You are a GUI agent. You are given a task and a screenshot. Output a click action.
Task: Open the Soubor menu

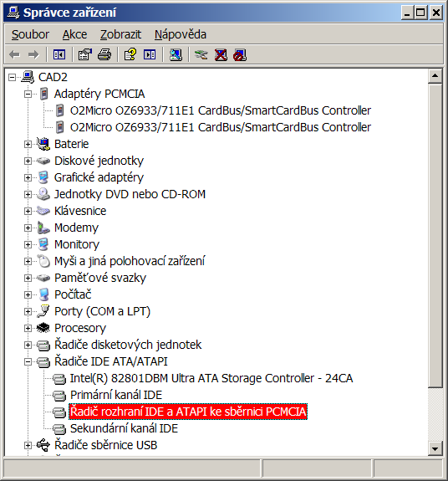(x=30, y=34)
